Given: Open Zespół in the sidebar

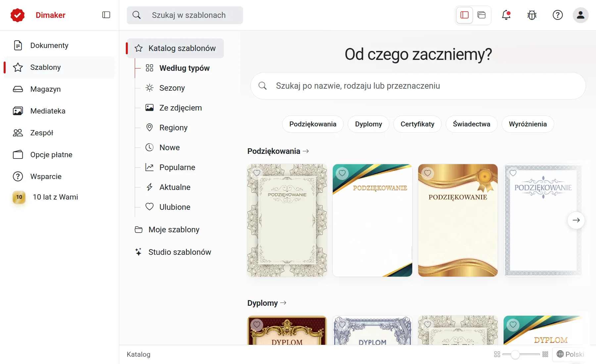Looking at the screenshot, I should click(59, 133).
